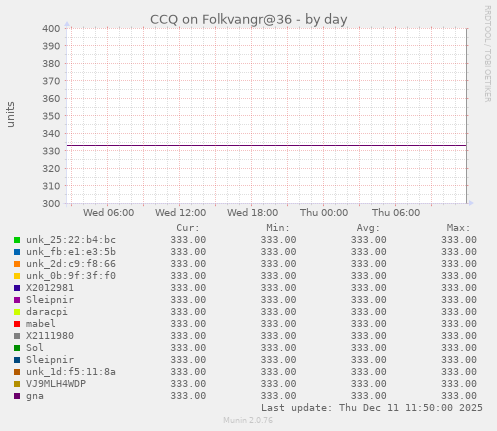Select the Sleipnir label next to purple swatch
This screenshot has width=497, height=431.
pyautogui.click(x=50, y=300)
